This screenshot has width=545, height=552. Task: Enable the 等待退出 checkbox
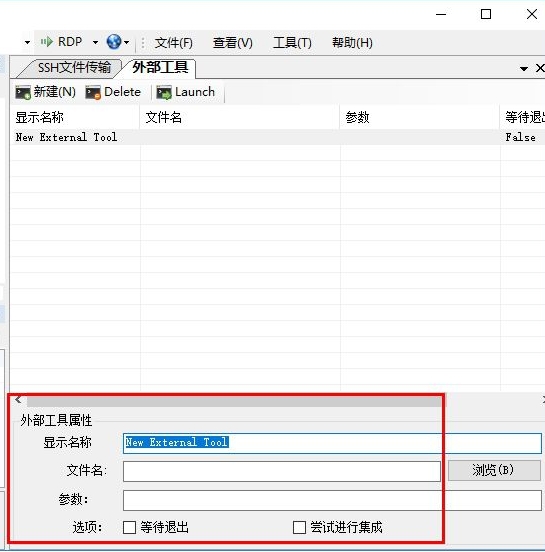click(x=129, y=527)
